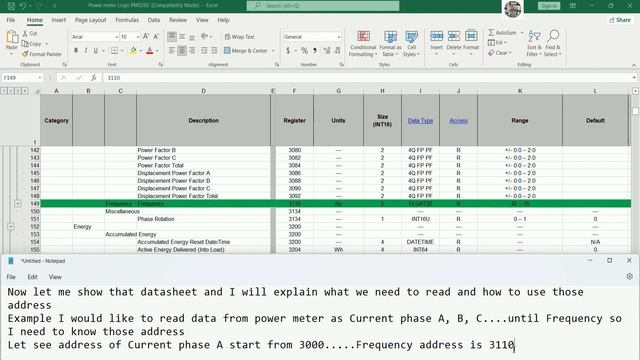Increase decimal places
Image resolution: width=640 pixels, height=360 pixels.
pos(327,51)
